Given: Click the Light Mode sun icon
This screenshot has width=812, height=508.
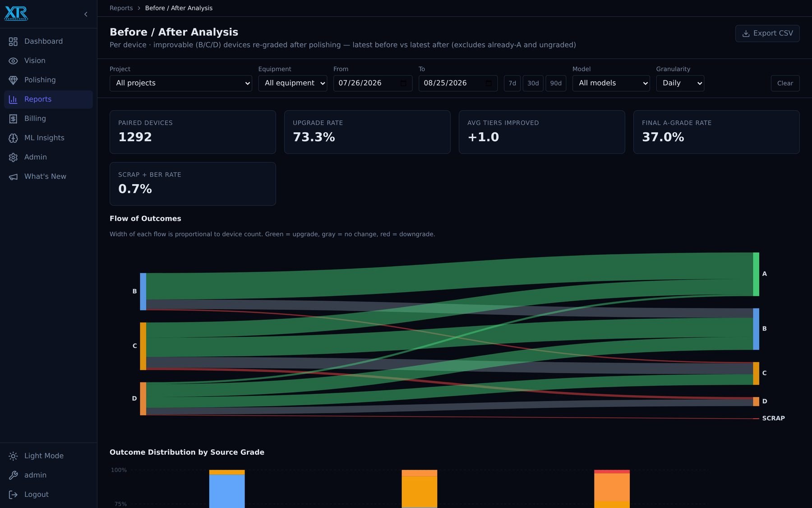Looking at the screenshot, I should (x=13, y=456).
